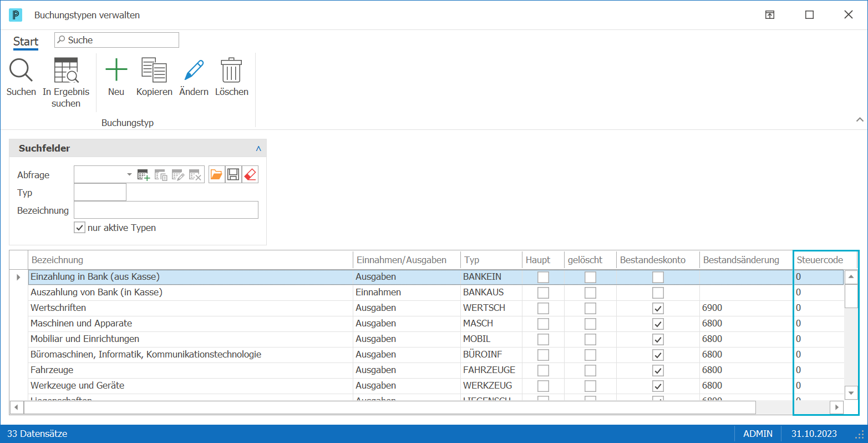
Task: Click the Steuercode column header
Action: (825, 260)
